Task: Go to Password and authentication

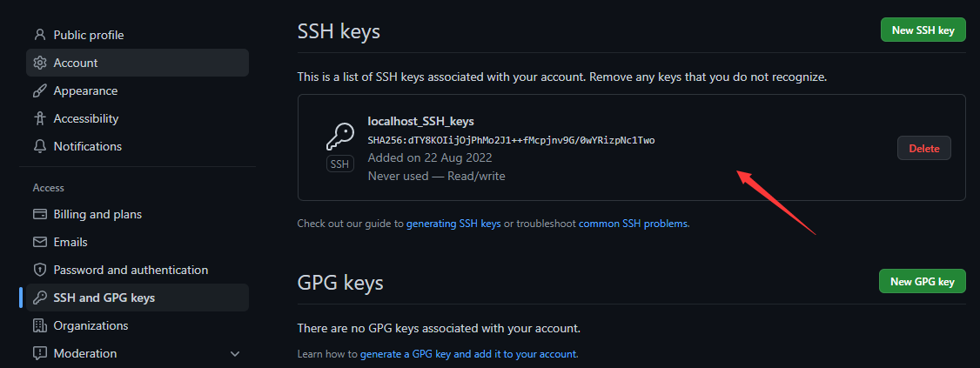Action: coord(131,270)
